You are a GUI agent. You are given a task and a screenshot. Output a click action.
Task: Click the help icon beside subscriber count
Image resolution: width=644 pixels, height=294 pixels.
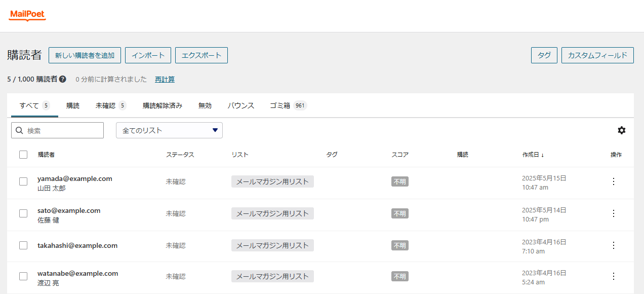coord(63,80)
